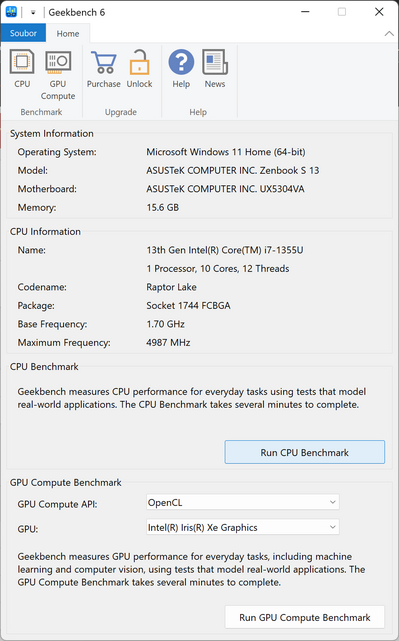This screenshot has height=641, width=399.
Task: Click the 'Operating System:' label
Action: pyautogui.click(x=57, y=152)
